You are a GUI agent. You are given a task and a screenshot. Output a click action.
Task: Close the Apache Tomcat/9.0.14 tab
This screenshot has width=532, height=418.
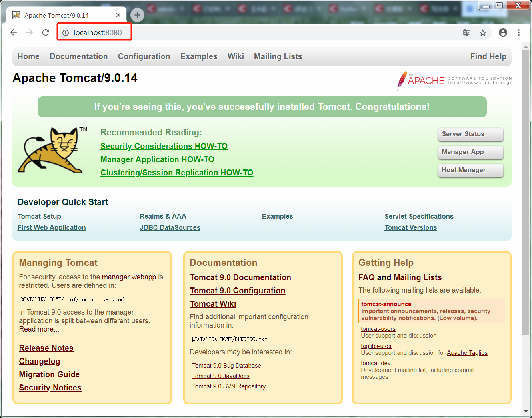118,15
